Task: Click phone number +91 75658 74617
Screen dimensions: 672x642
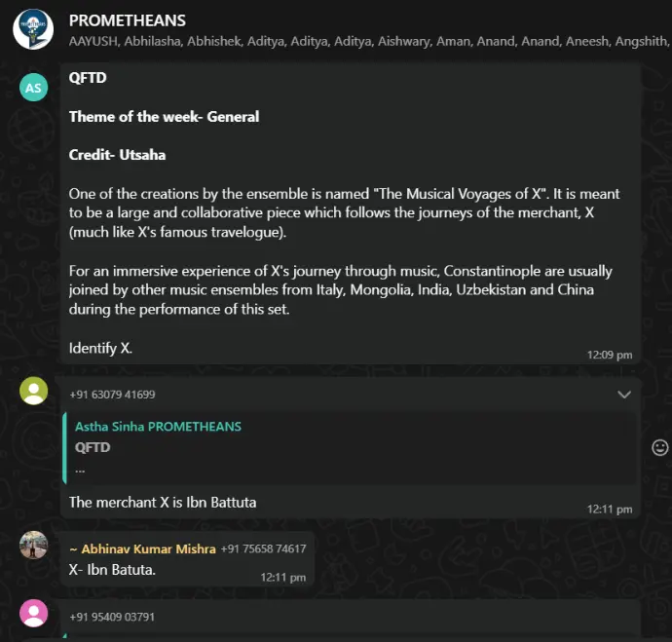Action: click(x=263, y=548)
